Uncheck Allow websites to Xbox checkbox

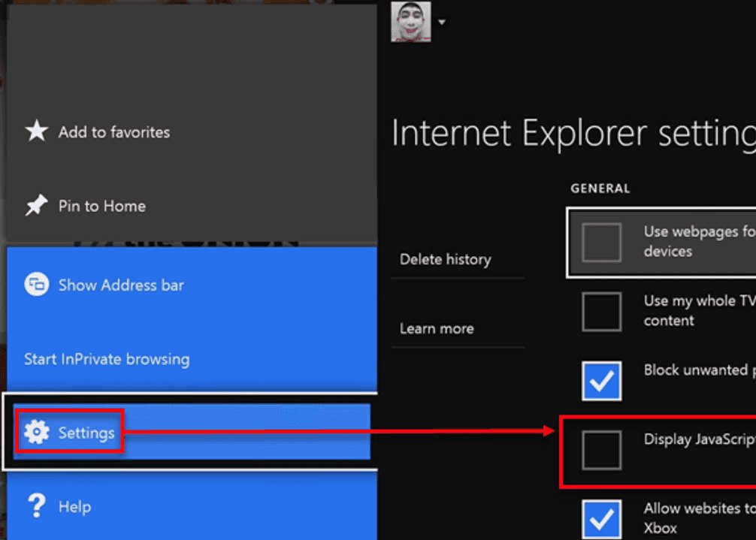(601, 519)
